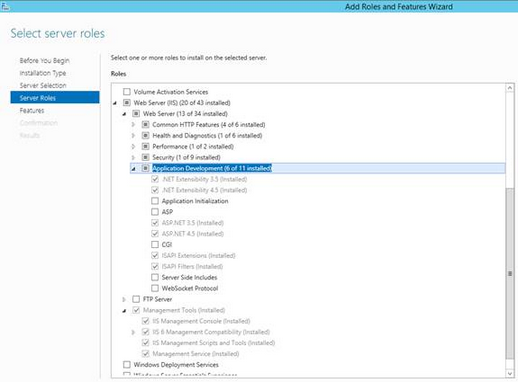Click the ISAPI Extensions checkbox
This screenshot has height=382, width=518.
click(155, 256)
